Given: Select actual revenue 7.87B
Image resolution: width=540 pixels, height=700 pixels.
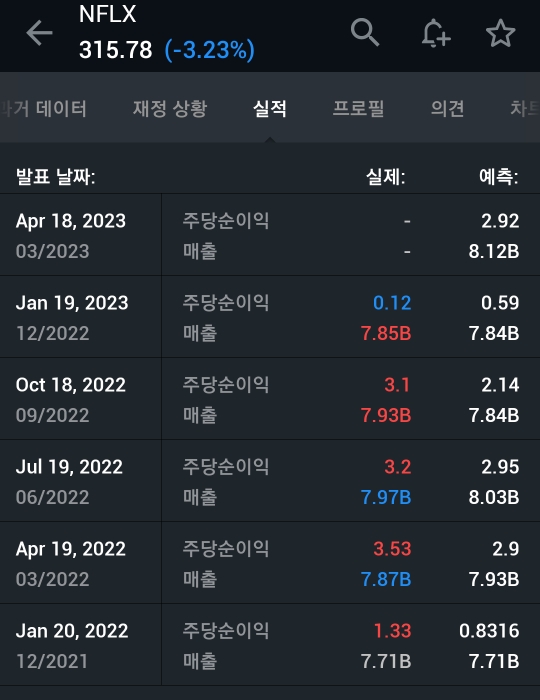Looking at the screenshot, I should 386,580.
